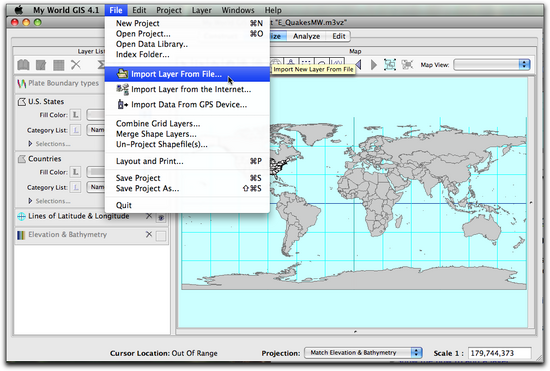Select Import Layer From File...
Viewport: 550px width, 371px height.
tap(188, 74)
